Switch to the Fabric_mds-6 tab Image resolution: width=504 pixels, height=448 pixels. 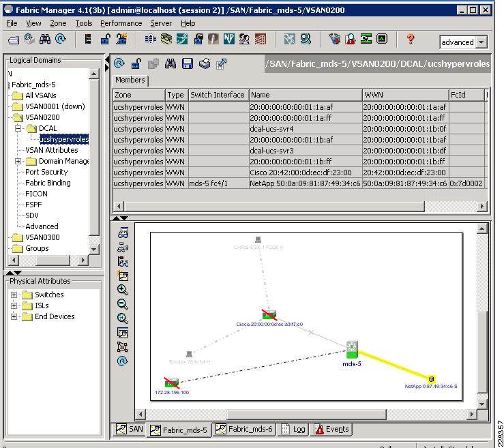pos(244,429)
